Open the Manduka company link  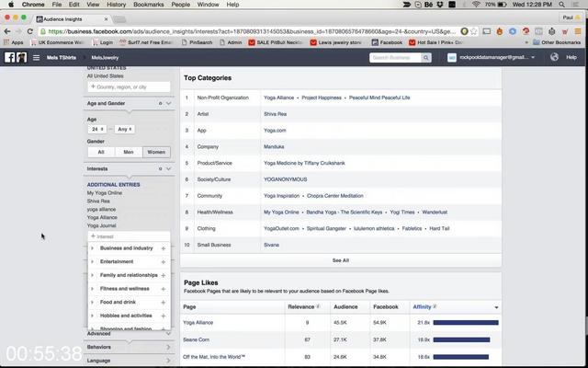click(274, 147)
